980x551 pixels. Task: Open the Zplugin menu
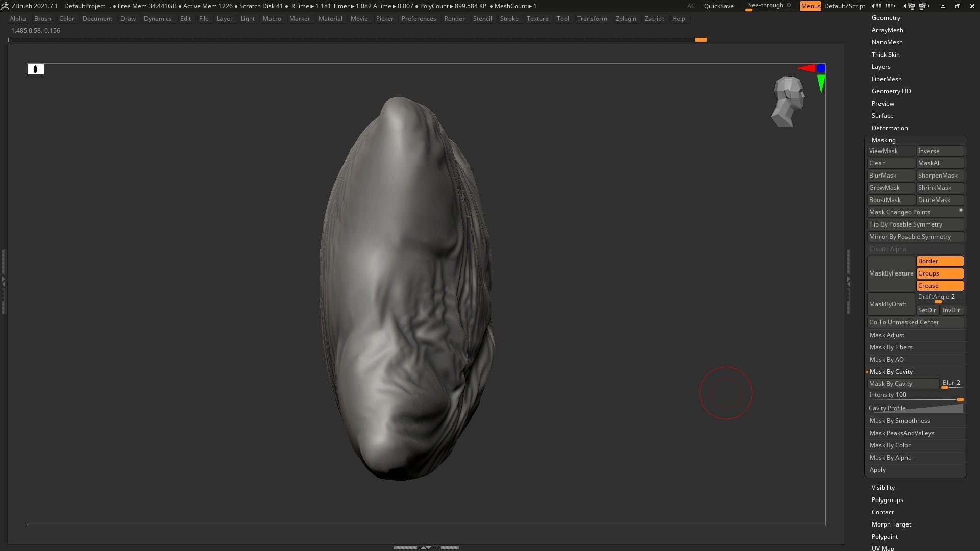(625, 19)
